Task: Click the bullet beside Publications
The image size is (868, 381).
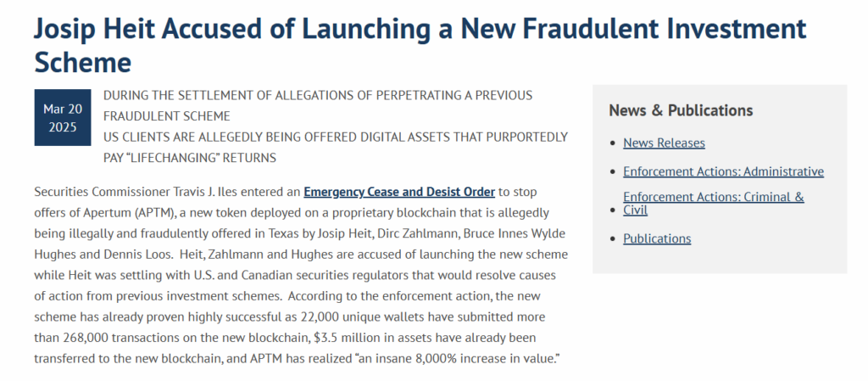Action: pyautogui.click(x=612, y=238)
